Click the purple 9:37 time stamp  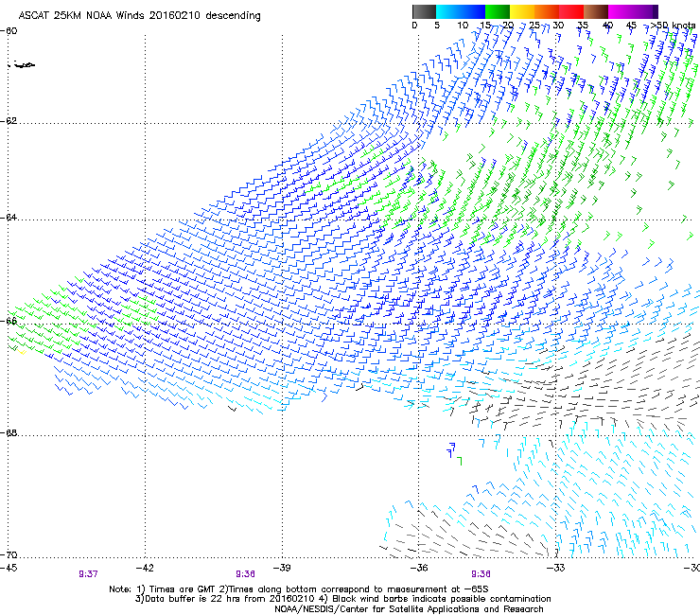point(88,574)
